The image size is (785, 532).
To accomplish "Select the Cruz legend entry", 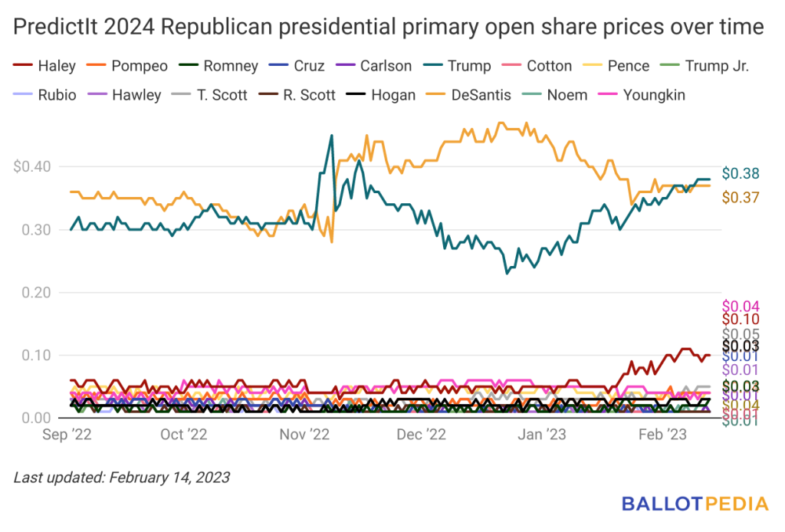I will coord(297,66).
